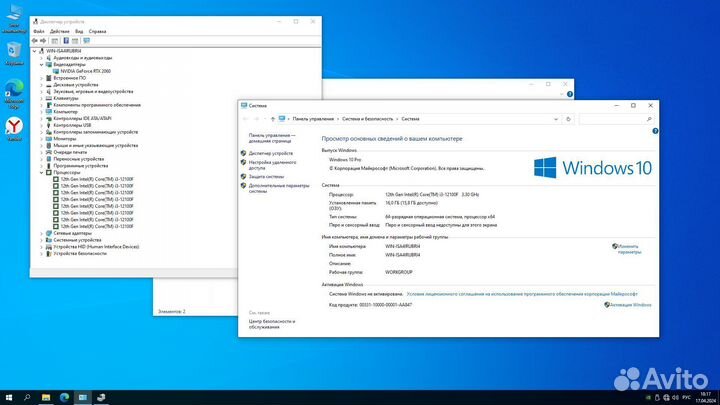Open the address bar history dropdown

click(x=556, y=119)
